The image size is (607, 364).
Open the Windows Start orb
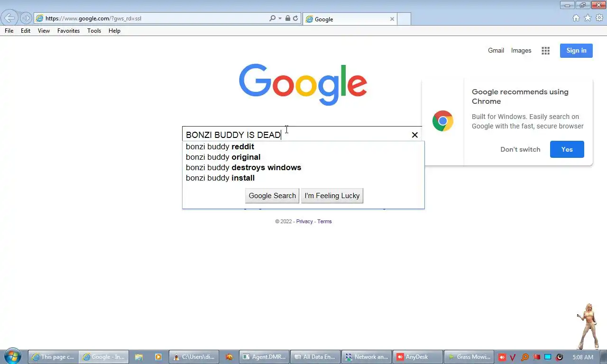point(12,356)
